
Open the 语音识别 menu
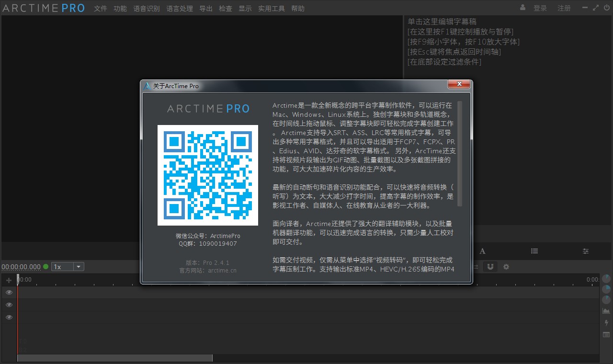(147, 8)
